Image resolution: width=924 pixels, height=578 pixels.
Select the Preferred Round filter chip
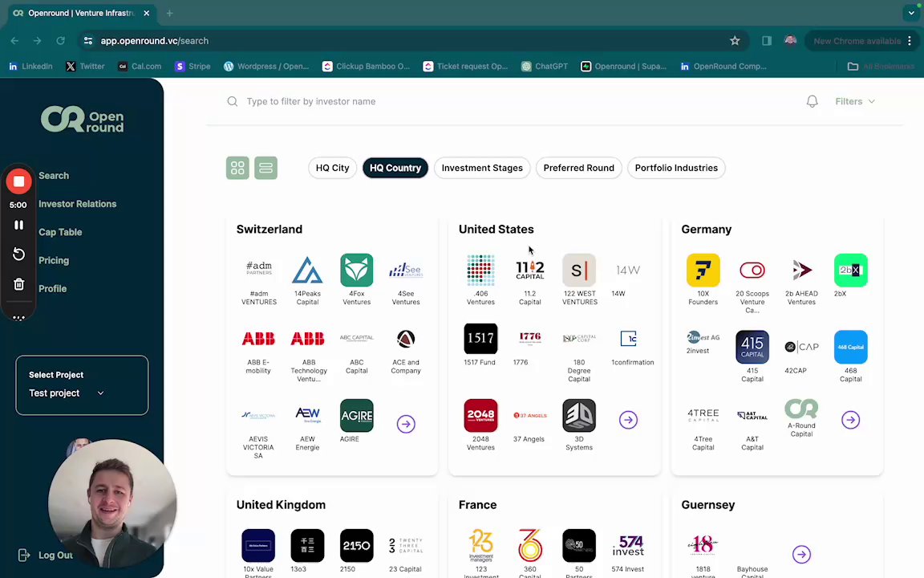[578, 168]
